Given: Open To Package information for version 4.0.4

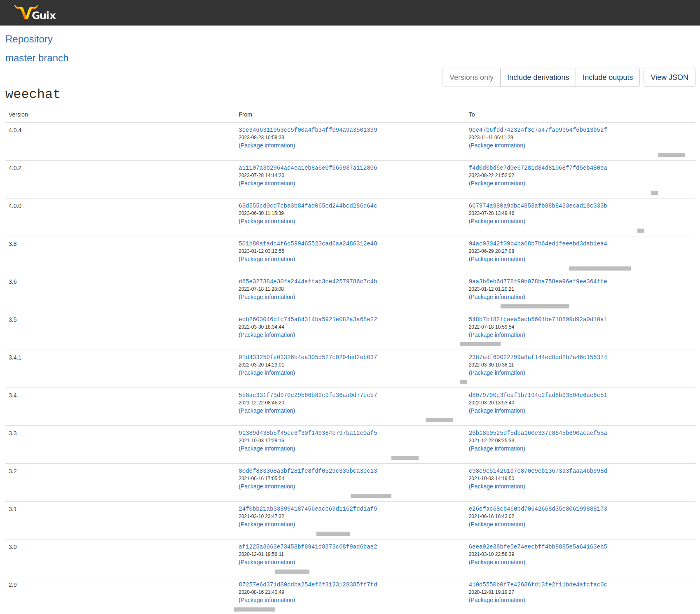Looking at the screenshot, I should click(x=497, y=145).
